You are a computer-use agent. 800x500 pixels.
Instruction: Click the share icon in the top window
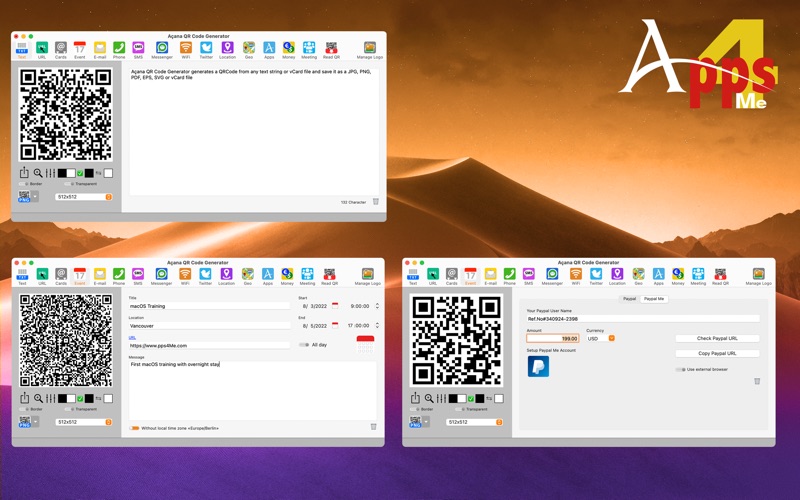coord(24,173)
